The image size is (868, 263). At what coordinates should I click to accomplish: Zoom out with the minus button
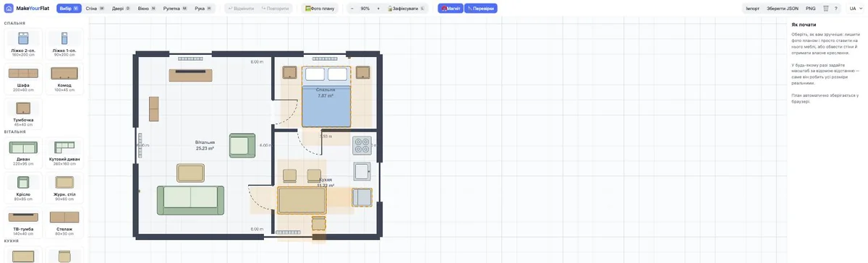(352, 8)
